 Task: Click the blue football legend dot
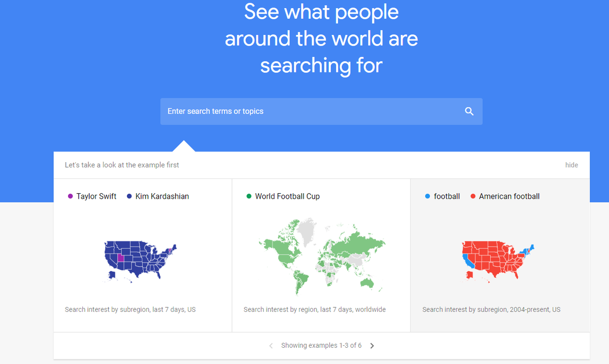tap(427, 197)
